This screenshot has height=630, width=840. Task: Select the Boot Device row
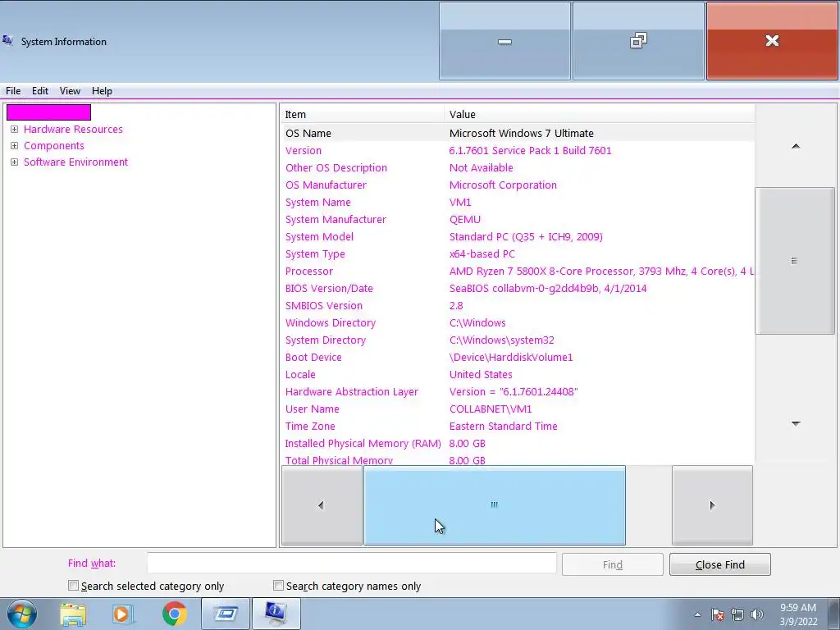pos(518,357)
